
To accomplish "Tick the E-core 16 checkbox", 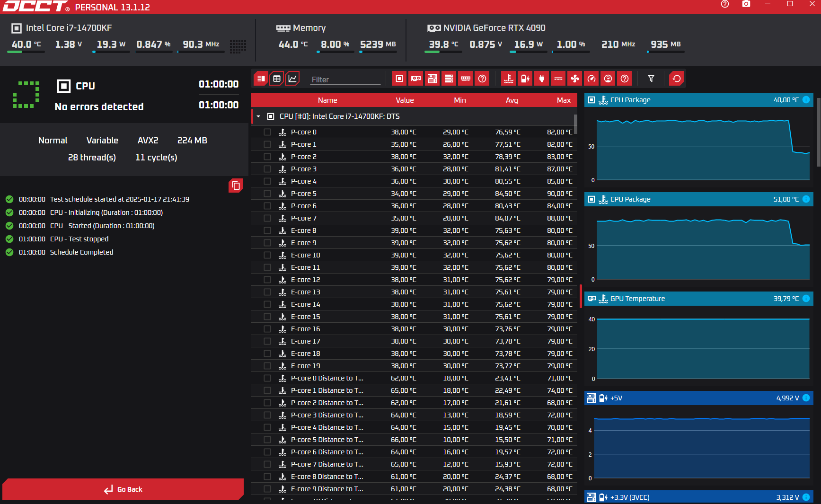I will tap(267, 329).
